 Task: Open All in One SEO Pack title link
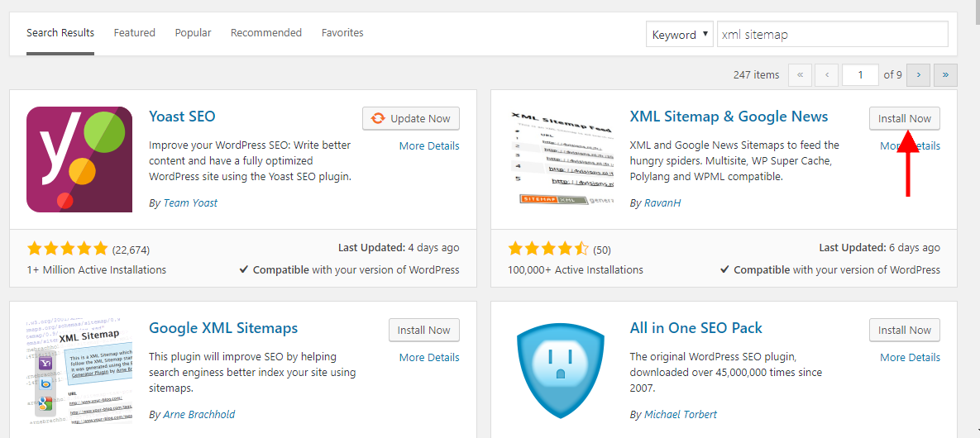coord(696,328)
